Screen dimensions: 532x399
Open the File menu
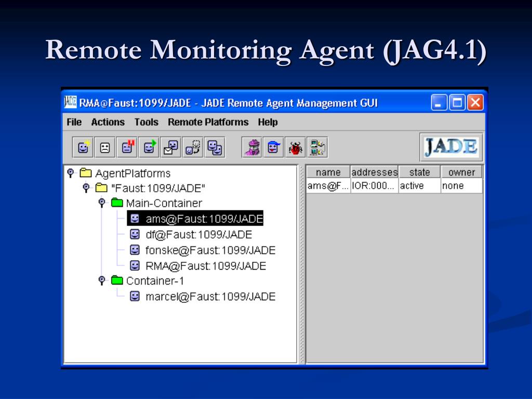pyautogui.click(x=74, y=122)
